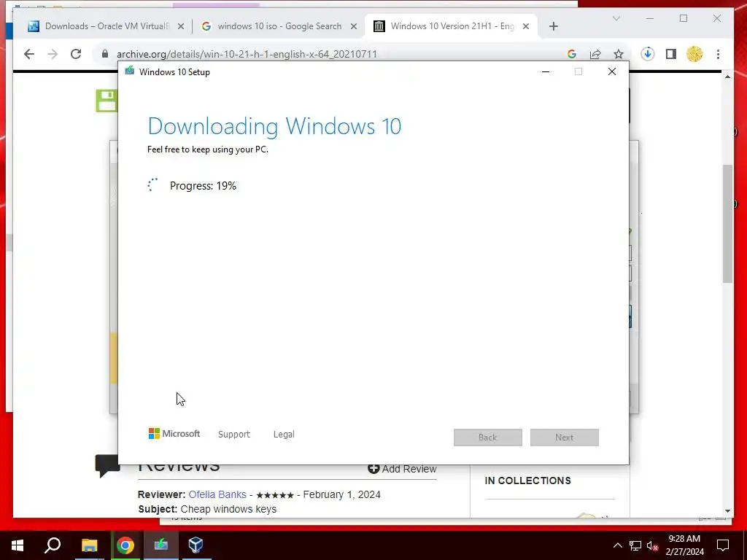The width and height of the screenshot is (747, 560).
Task: Click the network tray icon
Action: (x=635, y=545)
